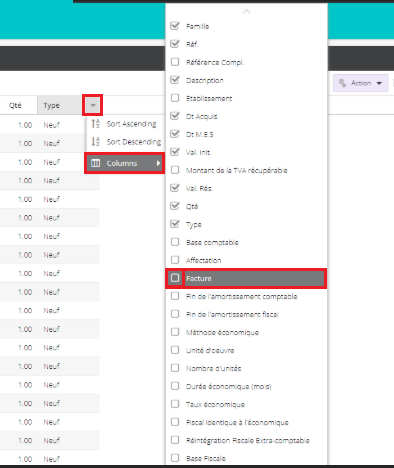This screenshot has width=394, height=468.
Task: Check Durée économique (mois) checkbox
Action: 175,386
